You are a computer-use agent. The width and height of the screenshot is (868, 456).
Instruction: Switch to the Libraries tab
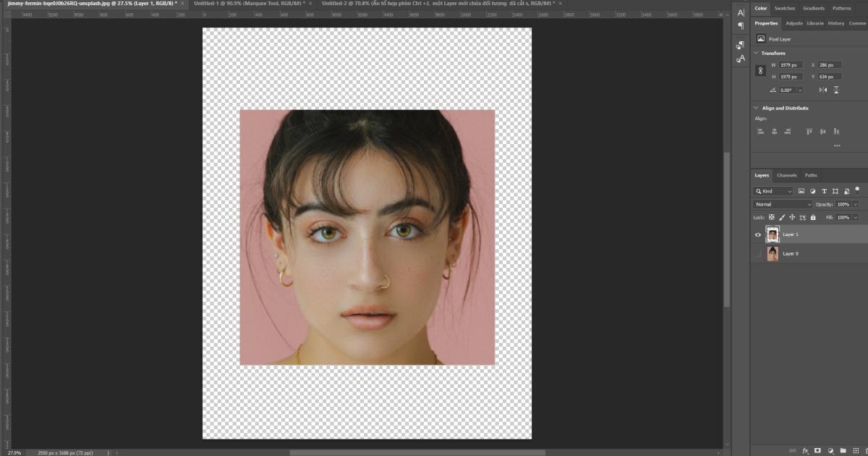815,23
